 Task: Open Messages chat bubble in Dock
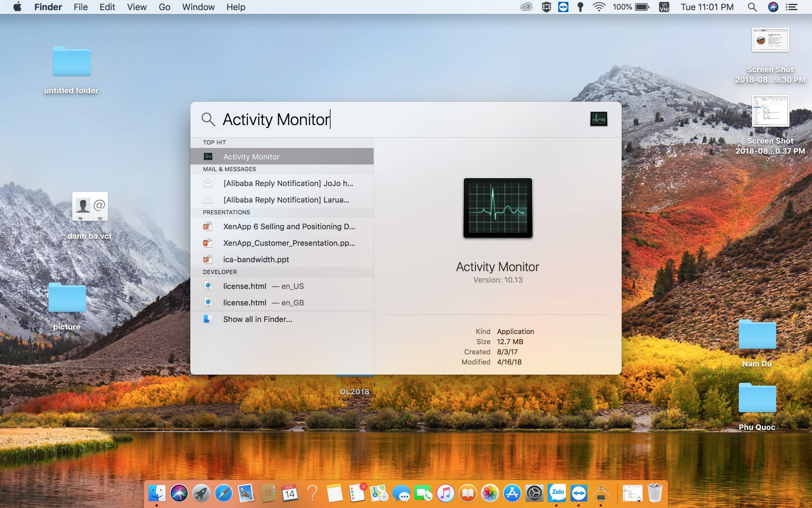[401, 493]
